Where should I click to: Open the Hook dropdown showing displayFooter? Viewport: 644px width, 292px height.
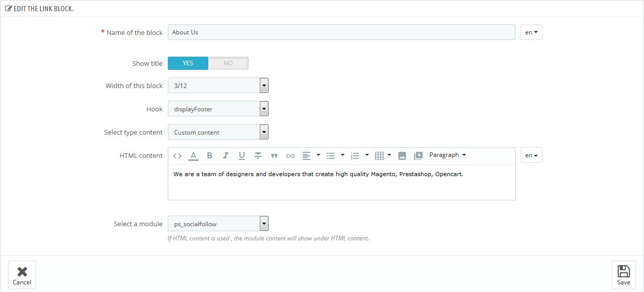point(263,108)
